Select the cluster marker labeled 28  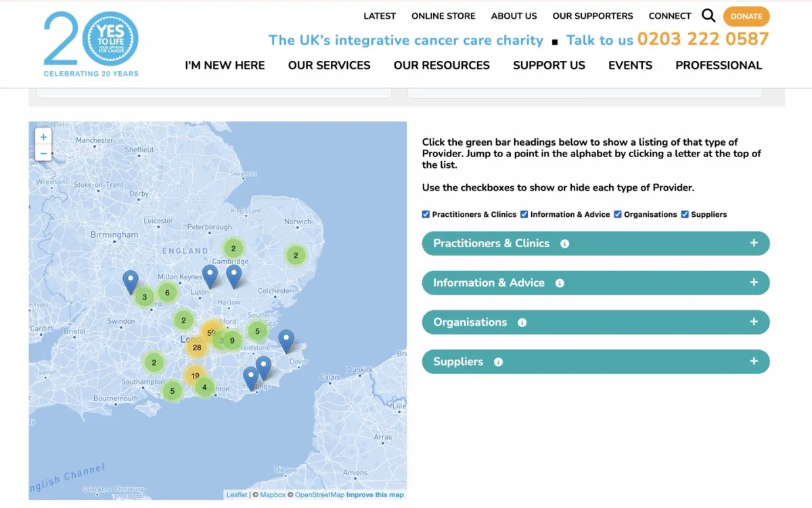[x=197, y=347]
